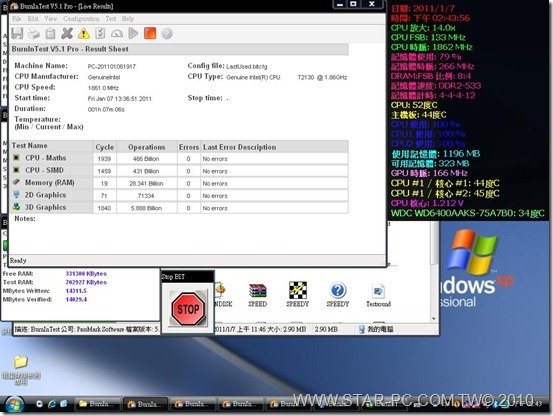Open the yellow warning event log icon
Screen dimensions: 553x416
(x=84, y=33)
